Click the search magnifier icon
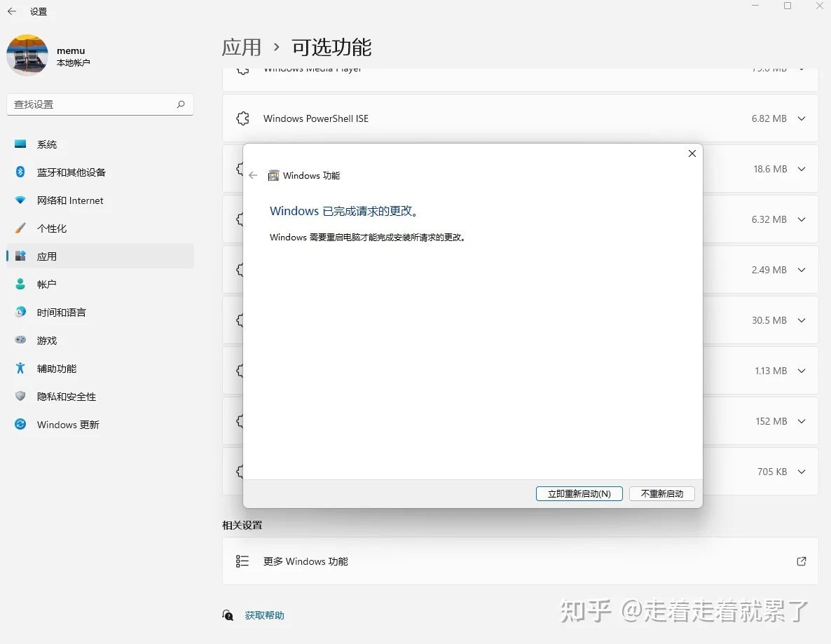This screenshot has height=644, width=831. 181,104
